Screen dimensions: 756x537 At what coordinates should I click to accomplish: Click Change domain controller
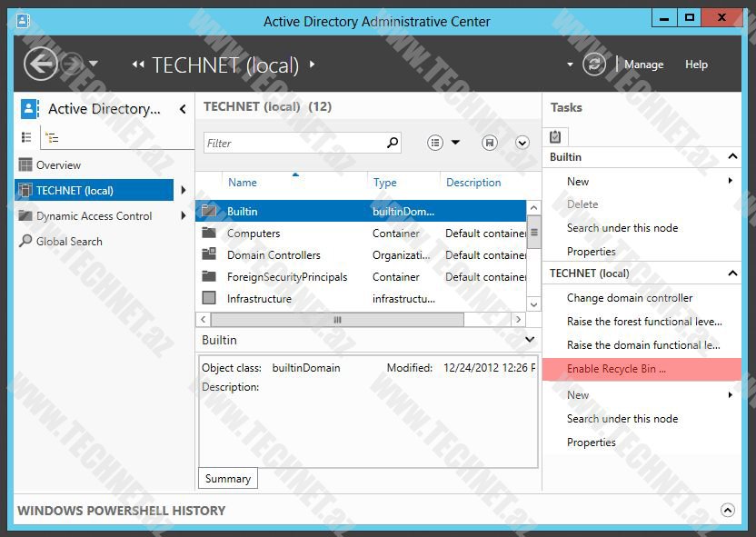[x=629, y=298]
